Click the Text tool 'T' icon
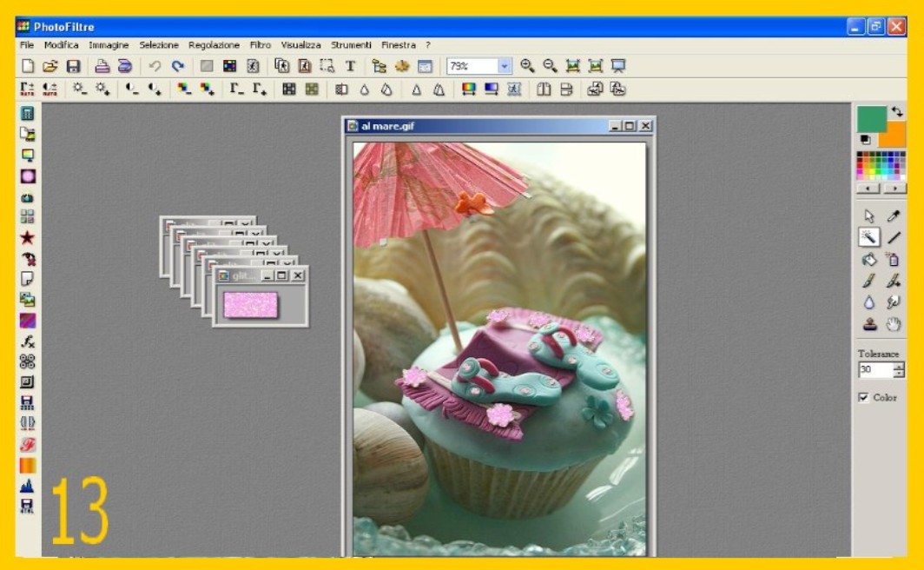Screen dimensions: 924x570 [x=350, y=66]
